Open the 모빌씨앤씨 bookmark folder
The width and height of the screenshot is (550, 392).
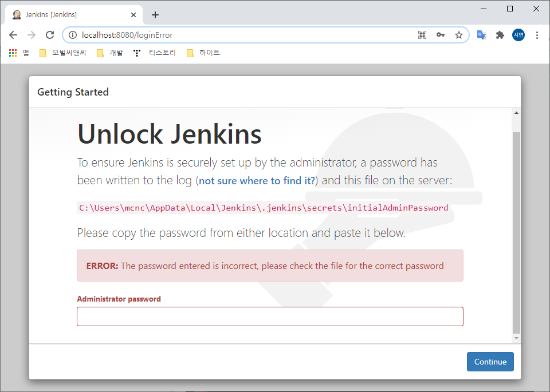(x=63, y=53)
